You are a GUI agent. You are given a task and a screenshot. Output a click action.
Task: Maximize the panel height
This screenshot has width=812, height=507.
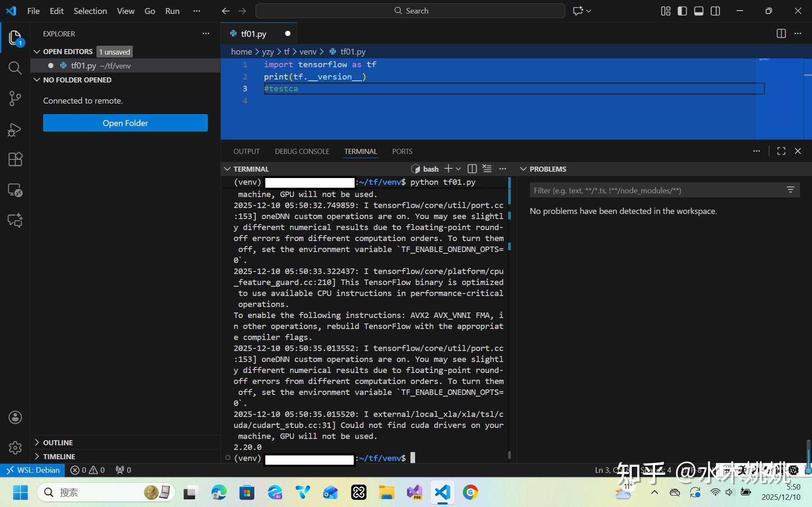tap(781, 151)
